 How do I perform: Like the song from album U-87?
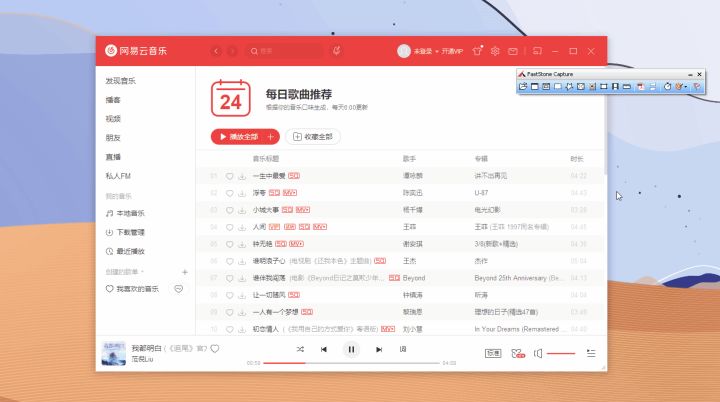point(229,193)
